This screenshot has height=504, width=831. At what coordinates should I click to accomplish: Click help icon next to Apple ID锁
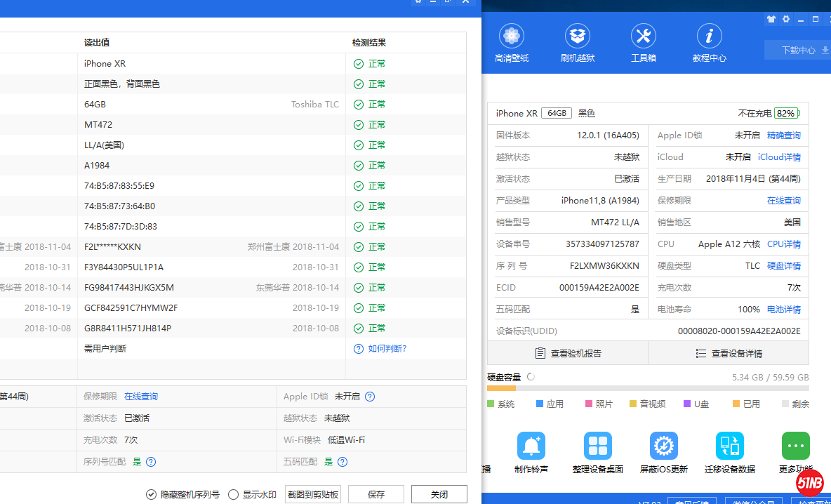(370, 397)
